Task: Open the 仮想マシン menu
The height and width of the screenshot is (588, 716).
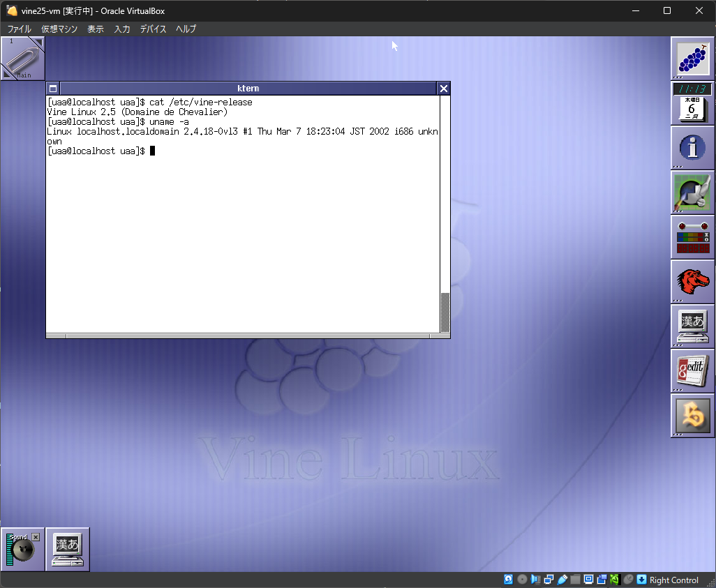Action: click(x=59, y=29)
